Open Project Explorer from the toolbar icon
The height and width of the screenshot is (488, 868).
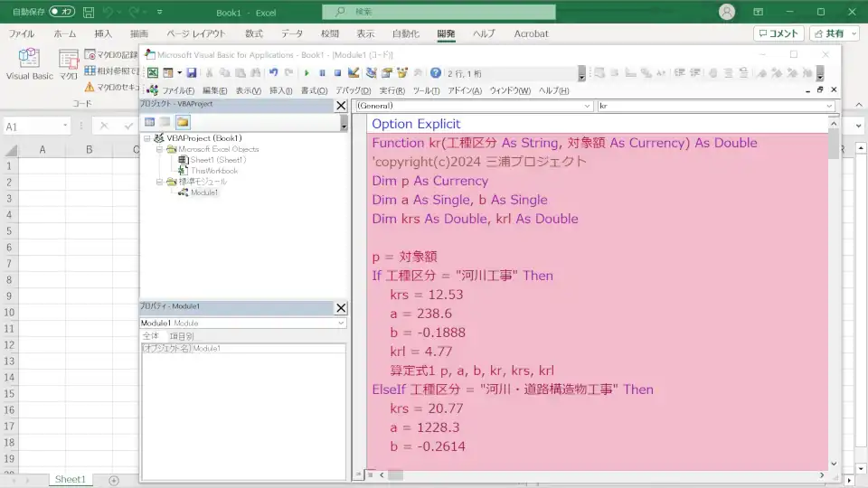371,73
